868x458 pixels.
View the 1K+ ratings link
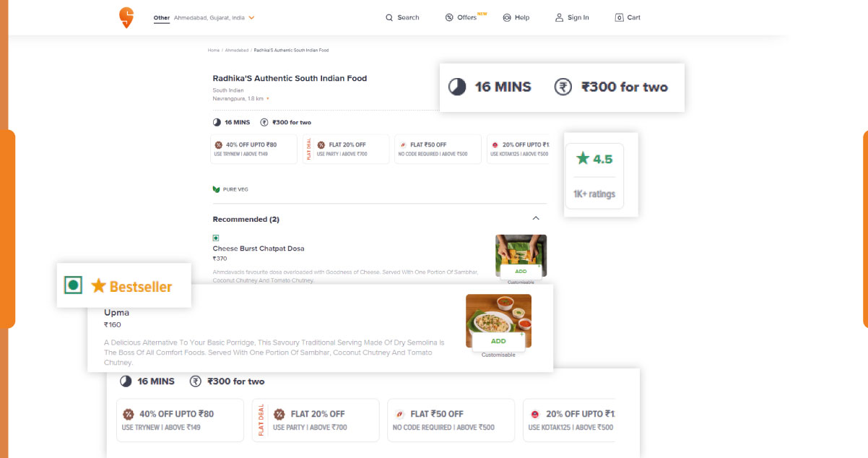pos(594,194)
